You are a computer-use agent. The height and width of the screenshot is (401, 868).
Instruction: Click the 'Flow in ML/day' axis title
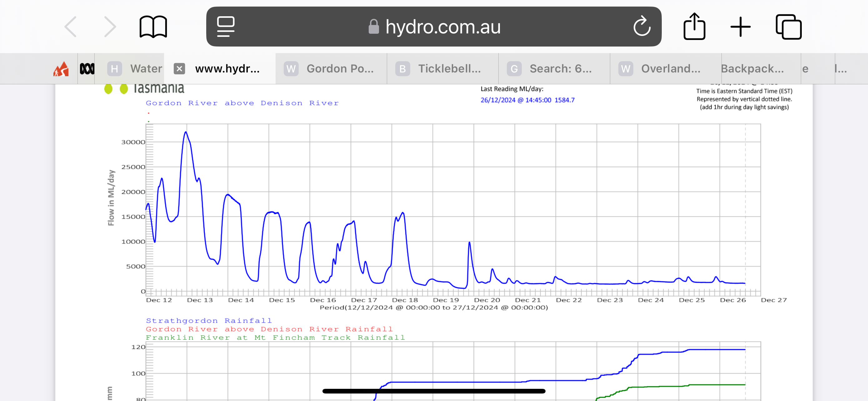111,198
